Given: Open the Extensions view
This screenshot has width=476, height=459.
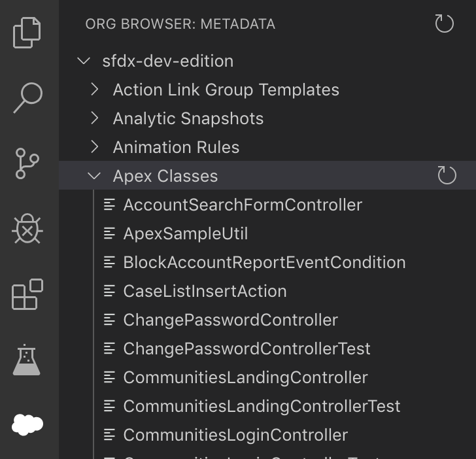Looking at the screenshot, I should tap(27, 294).
